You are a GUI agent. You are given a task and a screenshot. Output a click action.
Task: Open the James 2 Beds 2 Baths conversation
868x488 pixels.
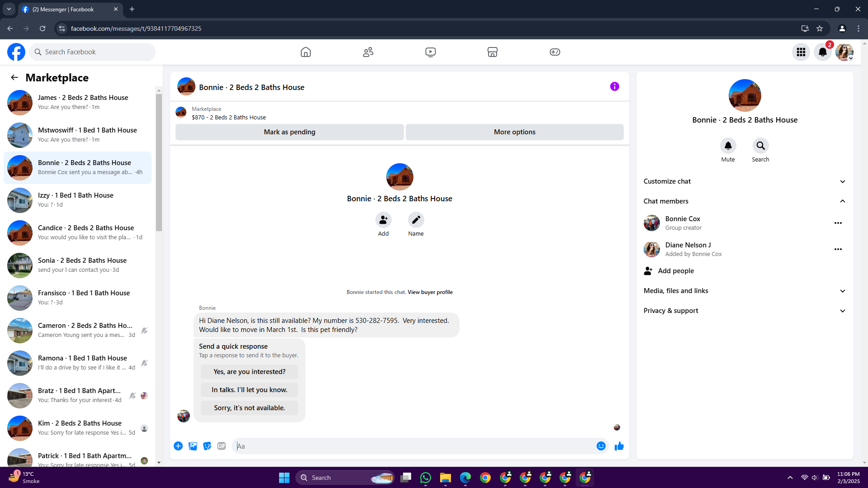tap(78, 103)
